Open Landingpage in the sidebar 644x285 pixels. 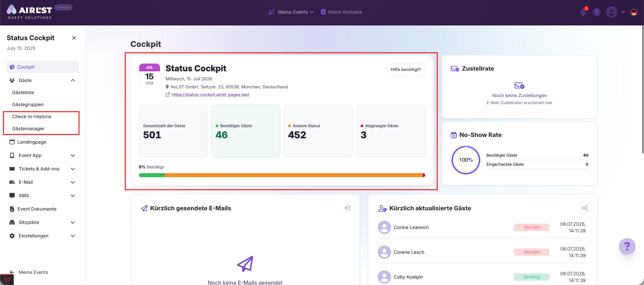click(x=28, y=142)
